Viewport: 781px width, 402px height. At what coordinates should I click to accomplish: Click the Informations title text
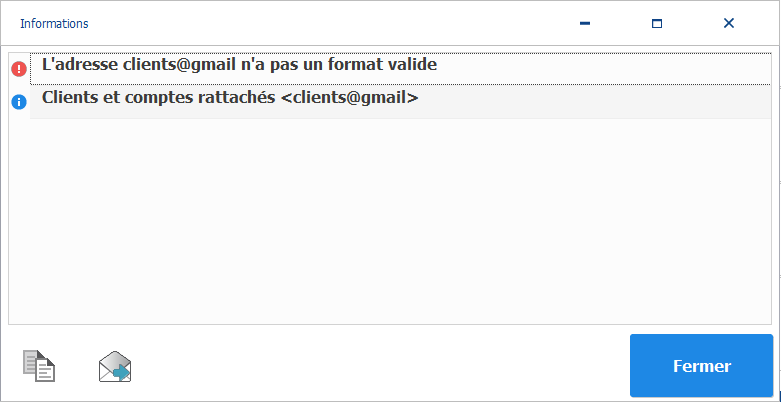54,23
